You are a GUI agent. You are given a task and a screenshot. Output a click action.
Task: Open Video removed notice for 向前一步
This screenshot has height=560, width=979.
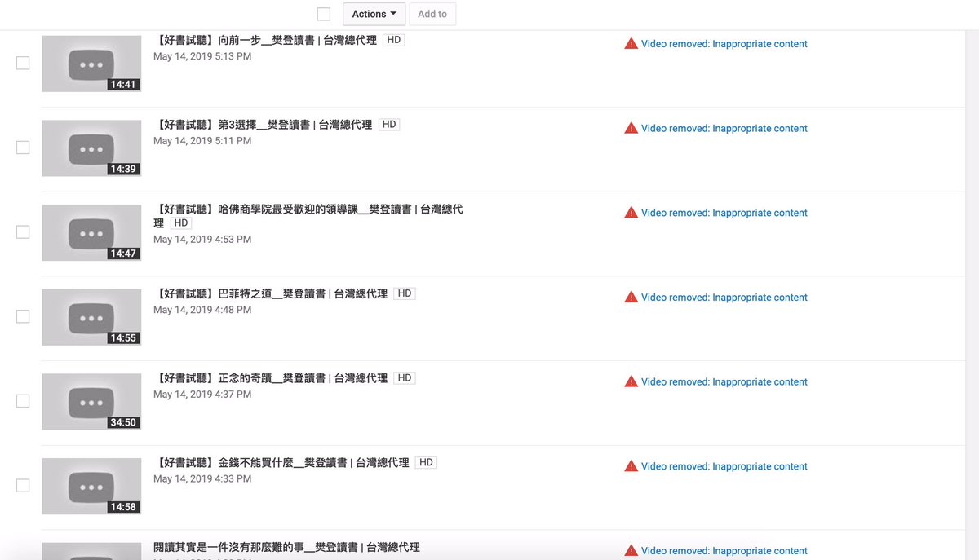click(724, 44)
